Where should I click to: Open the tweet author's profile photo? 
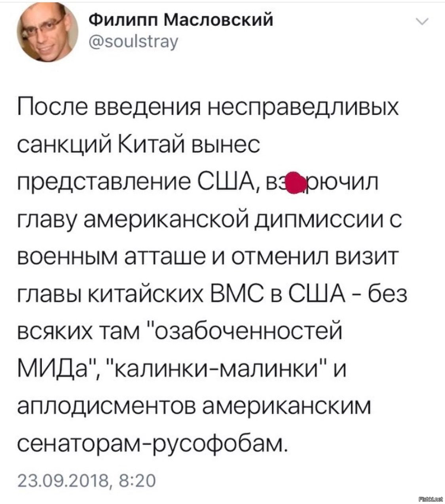pos(47,32)
